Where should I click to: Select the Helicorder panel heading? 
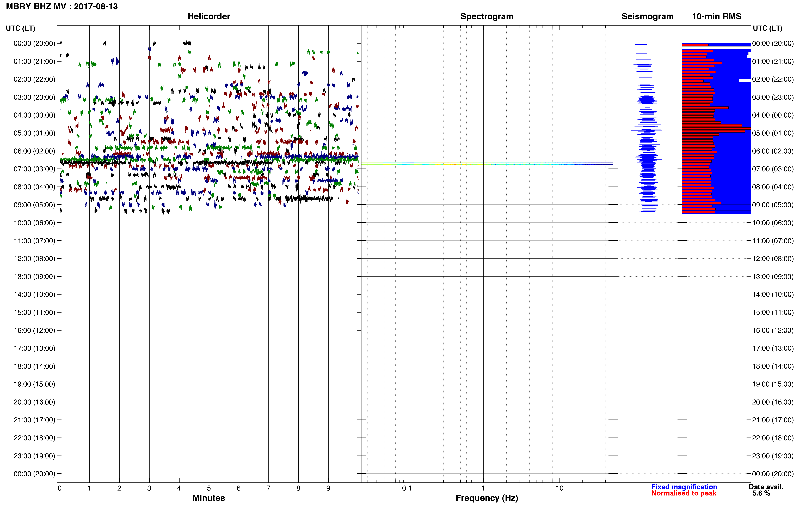[208, 16]
